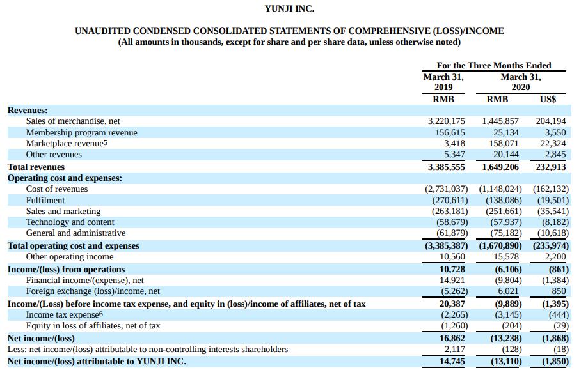
Task: Click the YUNJI INC. title heading
Action: click(289, 8)
